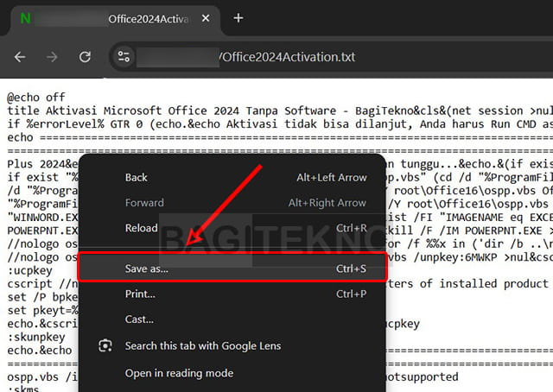Choose Reload from the context menu
The image size is (553, 392).
(141, 228)
